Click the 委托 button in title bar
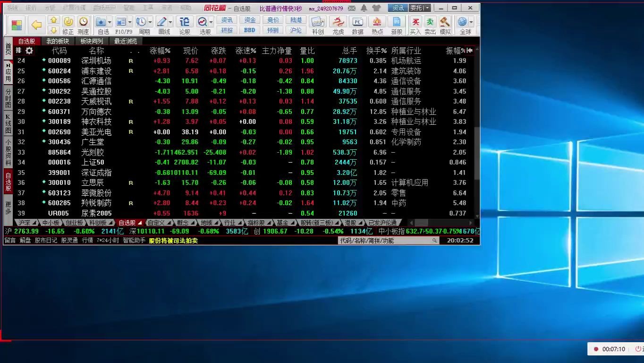This screenshot has width=644, height=363. tap(416, 8)
